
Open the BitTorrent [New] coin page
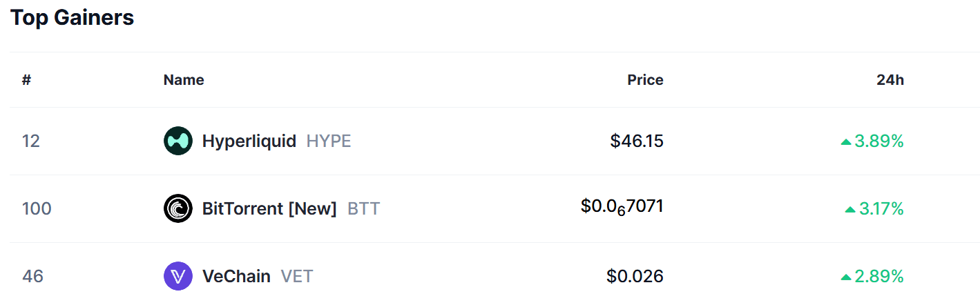(x=269, y=208)
